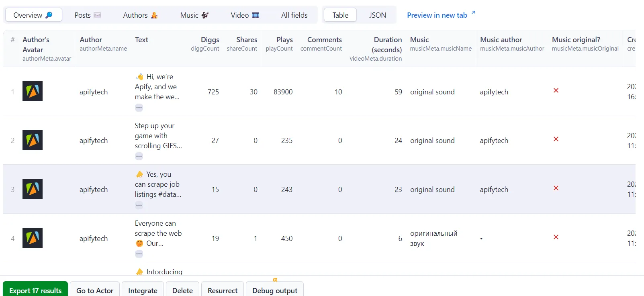Click the envelope icon on the Posts tab
Viewport: 644px width, 296px height.
pyautogui.click(x=97, y=15)
